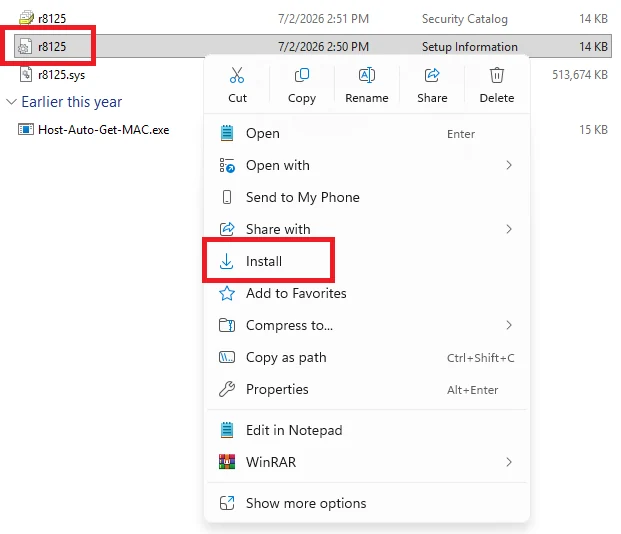The image size is (621, 534).
Task: Click the Security Catalog r8125 file icon
Action: pyautogui.click(x=26, y=18)
